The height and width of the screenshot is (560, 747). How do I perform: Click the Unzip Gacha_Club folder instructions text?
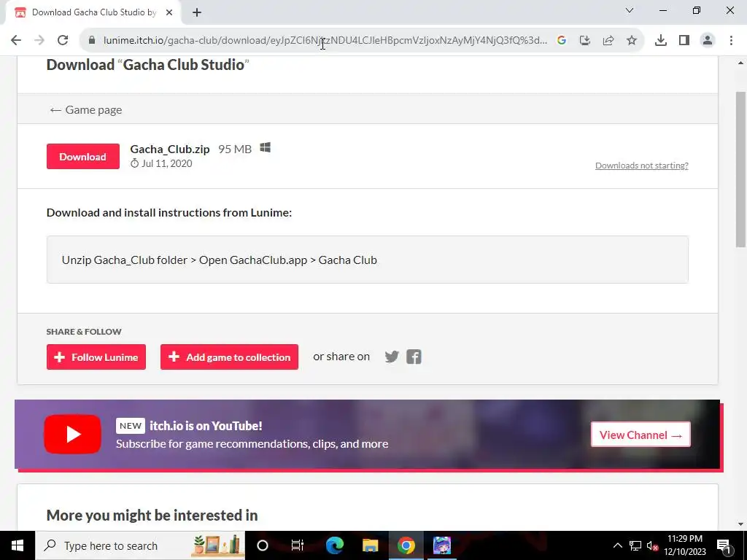tap(219, 260)
